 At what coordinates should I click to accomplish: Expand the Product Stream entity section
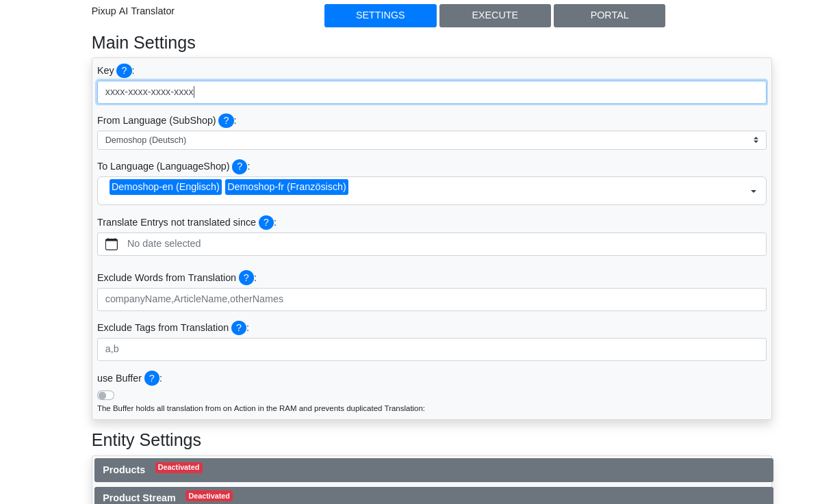click(433, 497)
